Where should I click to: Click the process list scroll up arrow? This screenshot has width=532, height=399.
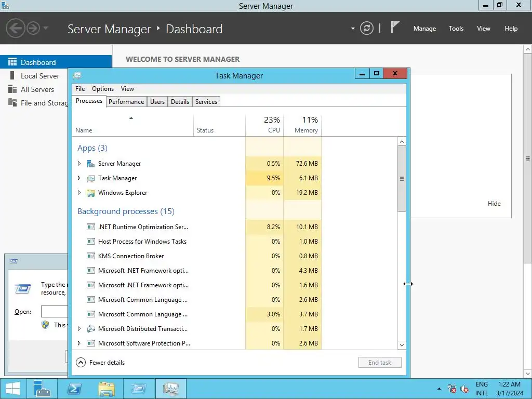(x=402, y=141)
